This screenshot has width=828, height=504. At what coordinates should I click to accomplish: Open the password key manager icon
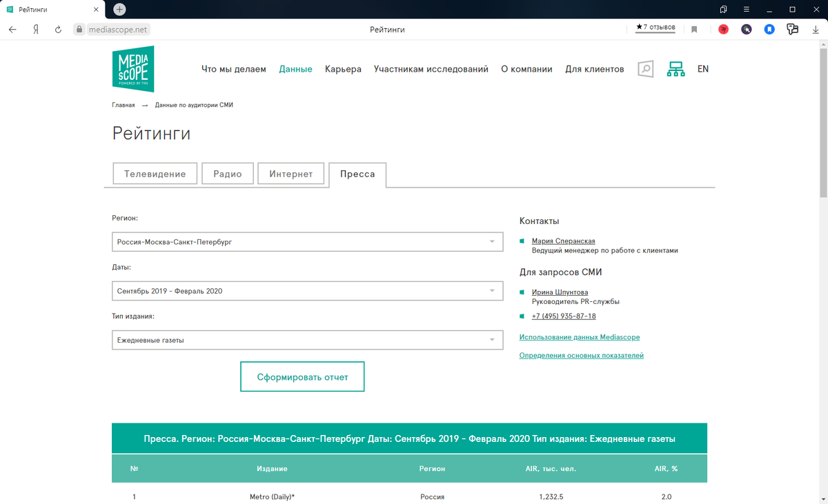(x=792, y=30)
